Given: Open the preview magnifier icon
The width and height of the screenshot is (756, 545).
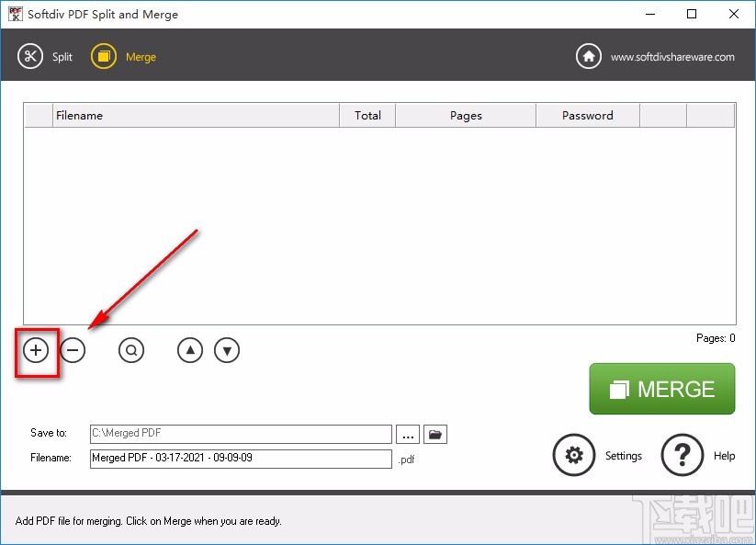Looking at the screenshot, I should [x=131, y=350].
